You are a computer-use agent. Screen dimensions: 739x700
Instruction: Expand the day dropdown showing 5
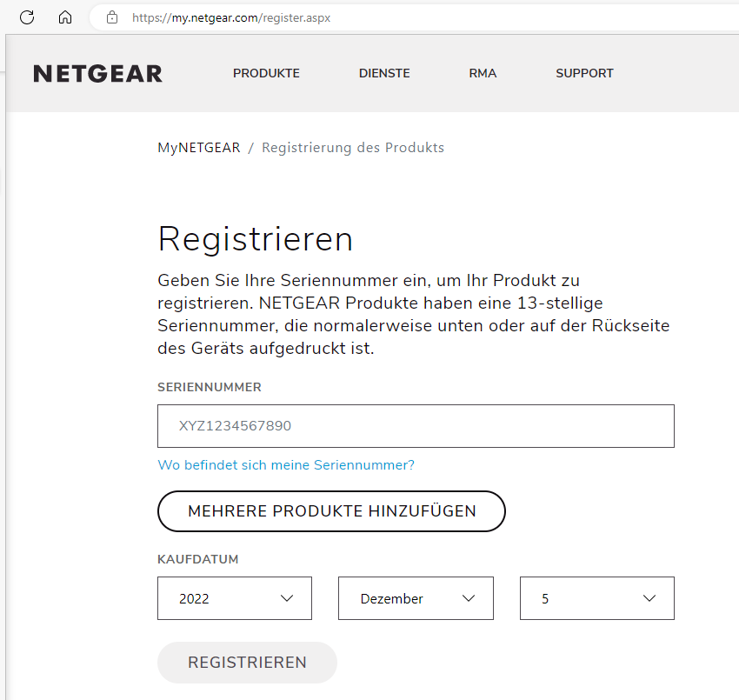[x=596, y=598]
